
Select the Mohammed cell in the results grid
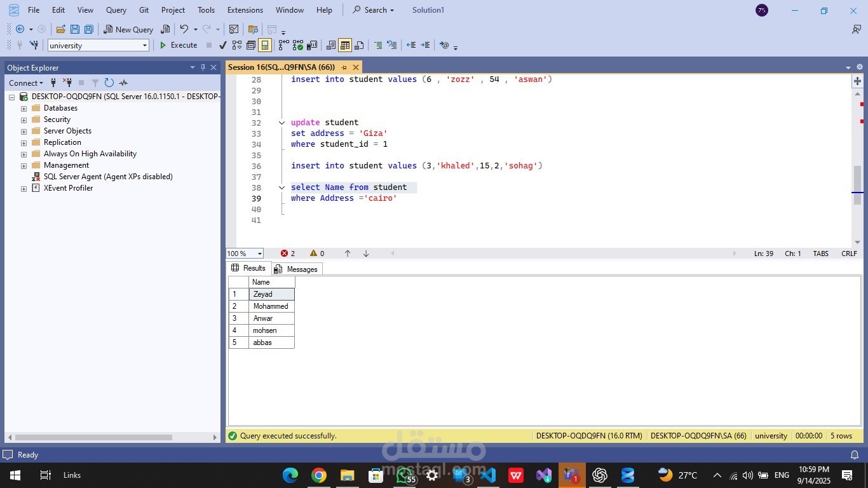click(271, 306)
